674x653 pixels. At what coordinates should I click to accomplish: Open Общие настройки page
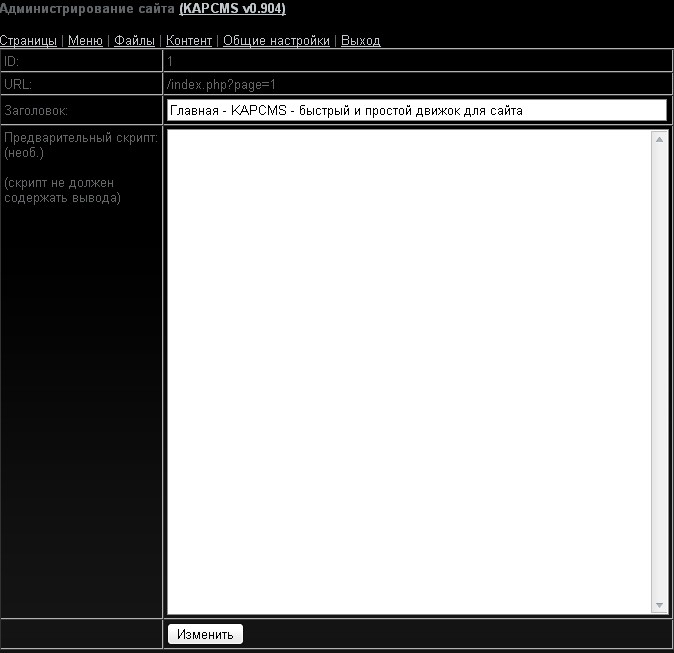pos(276,40)
